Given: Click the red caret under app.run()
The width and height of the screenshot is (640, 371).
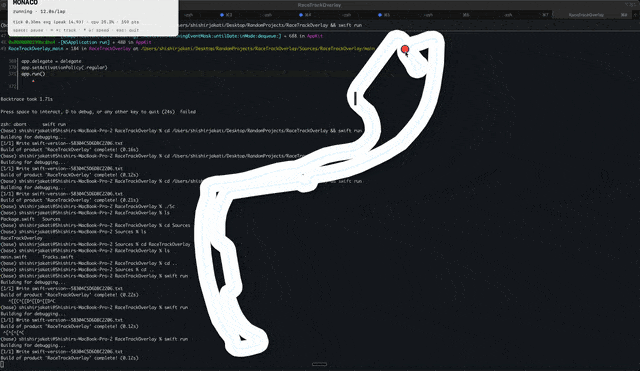Looking at the screenshot, I should 33,81.
